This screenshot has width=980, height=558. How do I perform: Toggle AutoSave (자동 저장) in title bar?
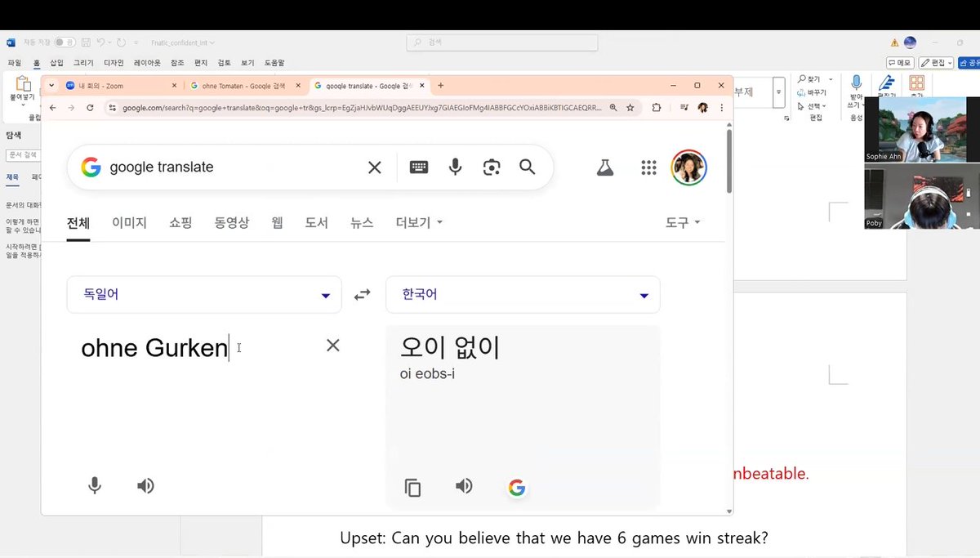pyautogui.click(x=65, y=42)
